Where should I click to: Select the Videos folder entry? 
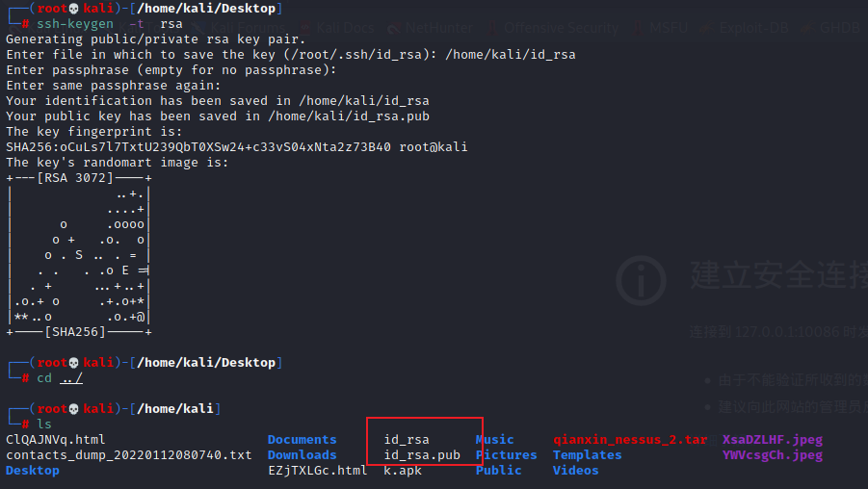tap(576, 471)
